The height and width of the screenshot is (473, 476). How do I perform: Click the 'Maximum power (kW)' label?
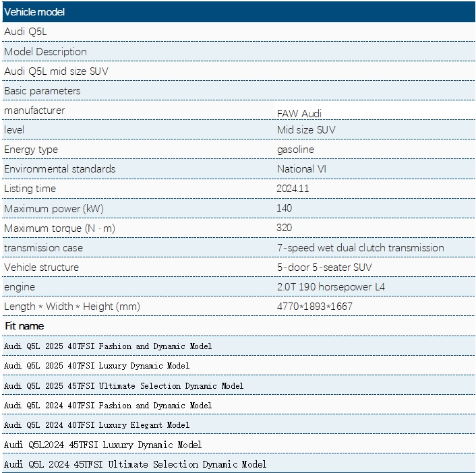(54, 208)
